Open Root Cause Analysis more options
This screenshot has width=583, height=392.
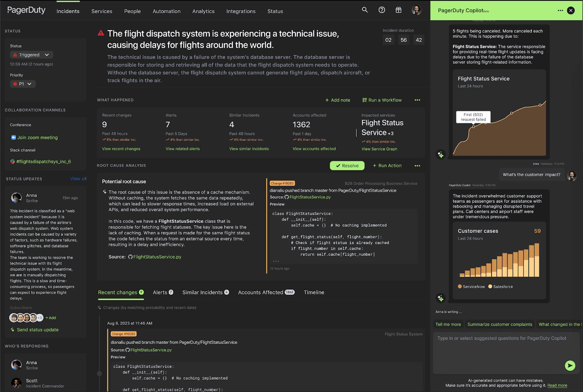tap(417, 166)
